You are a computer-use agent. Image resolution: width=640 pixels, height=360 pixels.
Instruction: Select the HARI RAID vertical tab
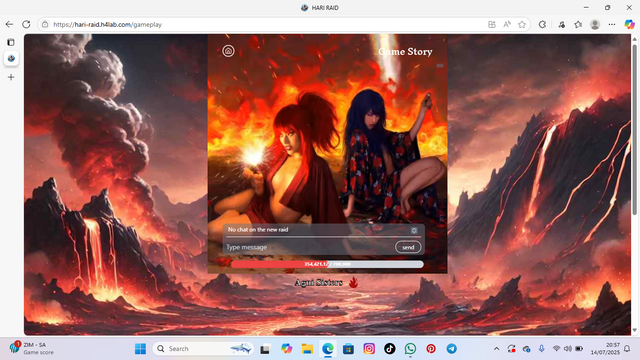pos(11,58)
